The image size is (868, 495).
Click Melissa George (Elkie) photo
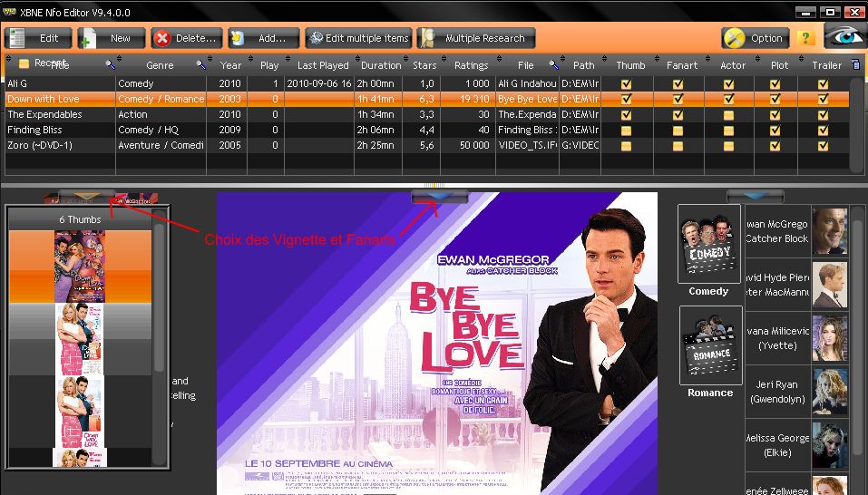point(830,445)
